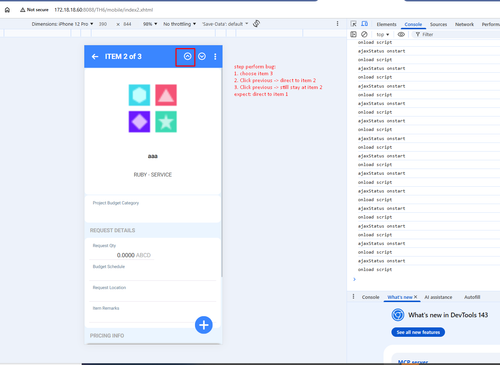Select the What's new drawer tab
This screenshot has height=365, width=500.
(x=400, y=297)
